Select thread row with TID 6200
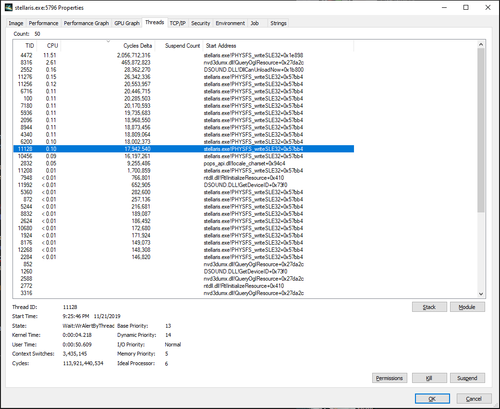 coord(184,142)
